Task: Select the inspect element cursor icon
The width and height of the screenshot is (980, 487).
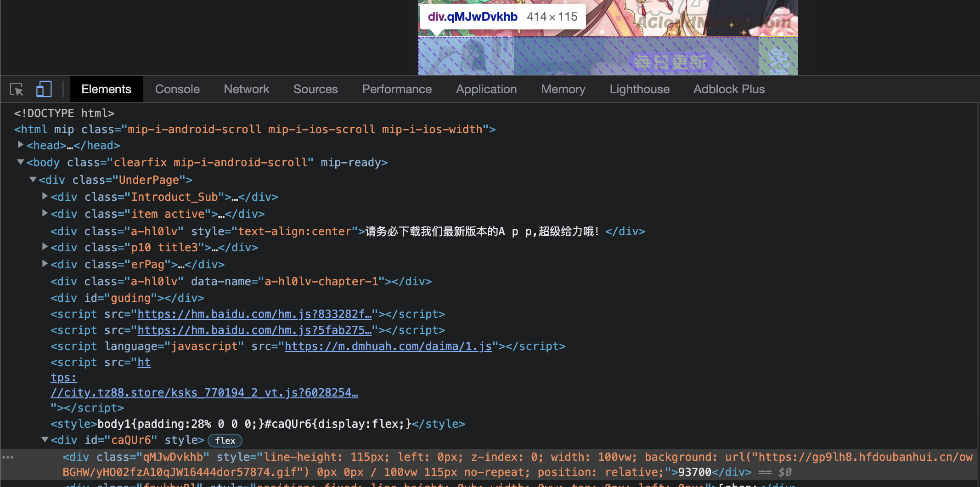Action: pyautogui.click(x=16, y=89)
